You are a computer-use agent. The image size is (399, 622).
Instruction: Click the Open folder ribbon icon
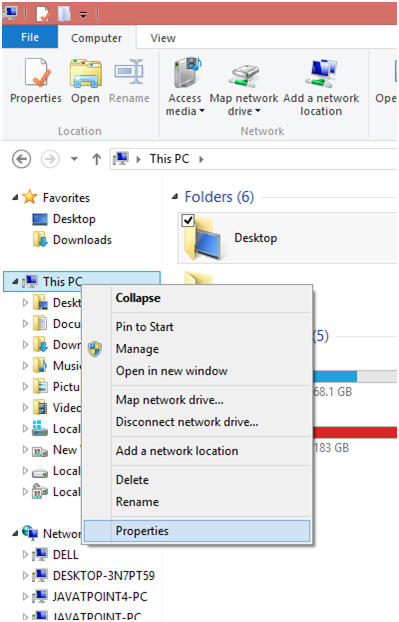click(x=85, y=73)
